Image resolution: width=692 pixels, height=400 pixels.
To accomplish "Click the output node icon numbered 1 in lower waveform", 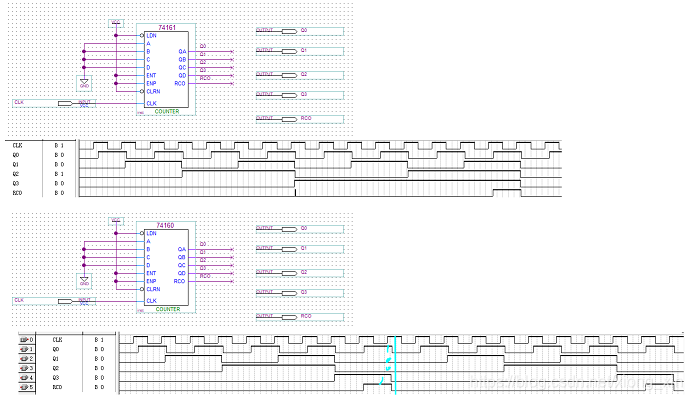I will [x=26, y=349].
